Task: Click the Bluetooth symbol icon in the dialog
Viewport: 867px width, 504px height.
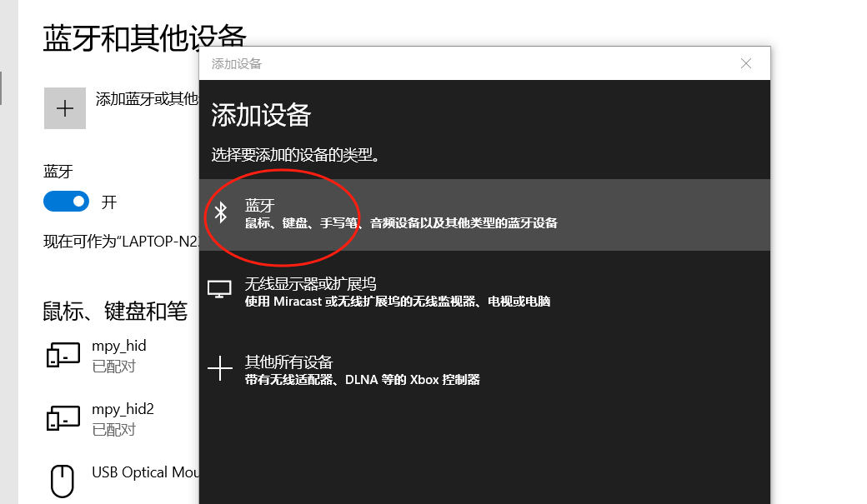Action: point(221,213)
